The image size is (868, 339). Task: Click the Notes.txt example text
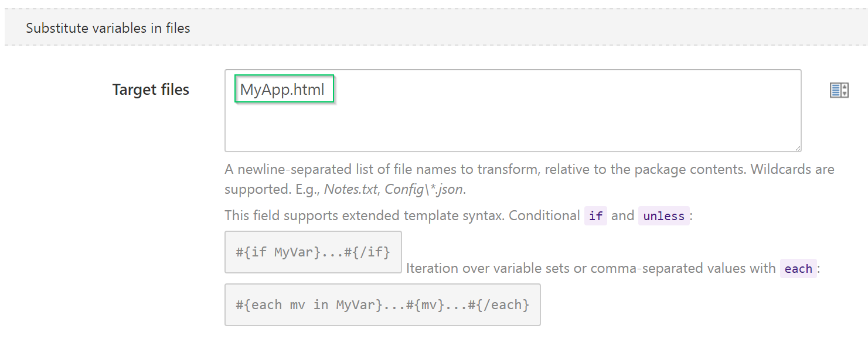tap(350, 190)
